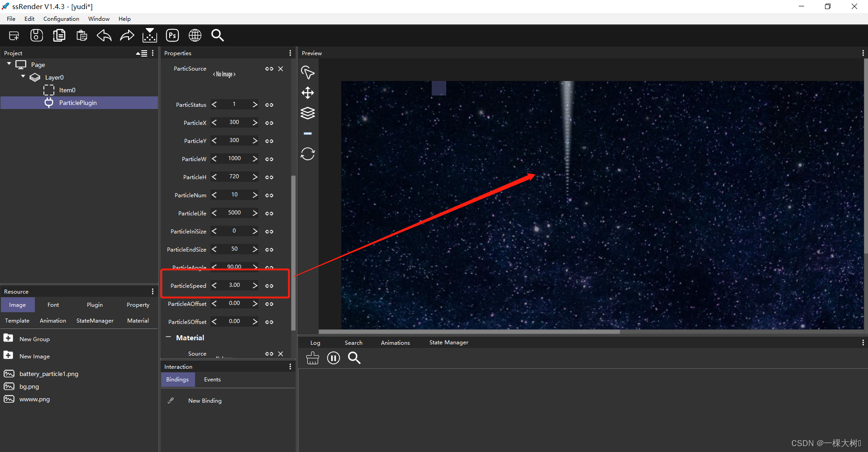Toggle the binding link next to ParticleSpeed

click(269, 285)
